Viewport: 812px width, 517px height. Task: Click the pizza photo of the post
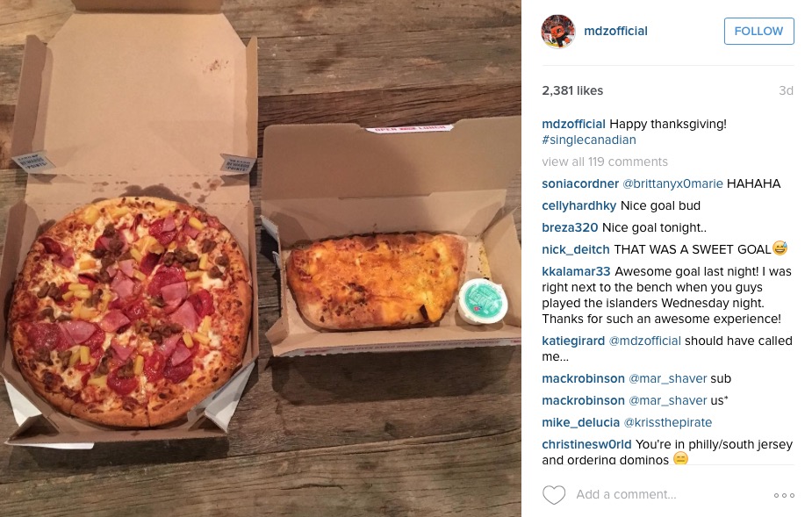click(x=261, y=258)
